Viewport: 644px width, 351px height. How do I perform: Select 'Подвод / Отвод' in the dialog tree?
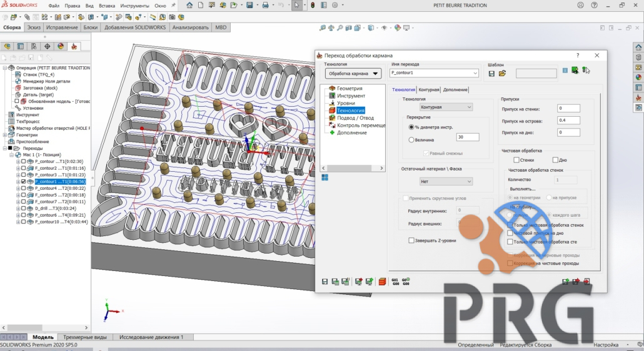coord(355,117)
